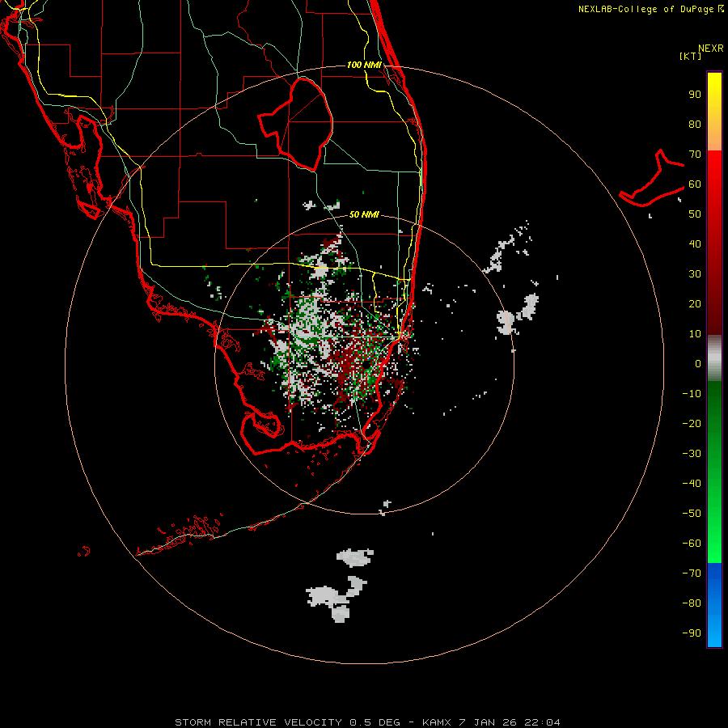Click the -50 value on velocity scale
The width and height of the screenshot is (728, 728).
(692, 514)
